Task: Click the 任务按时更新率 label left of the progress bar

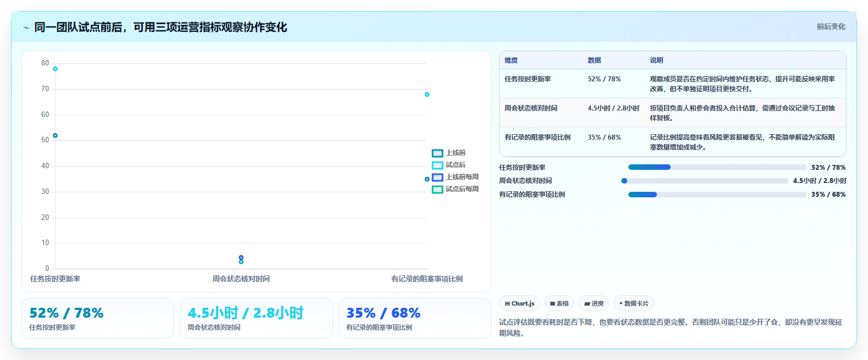Action: coord(522,168)
